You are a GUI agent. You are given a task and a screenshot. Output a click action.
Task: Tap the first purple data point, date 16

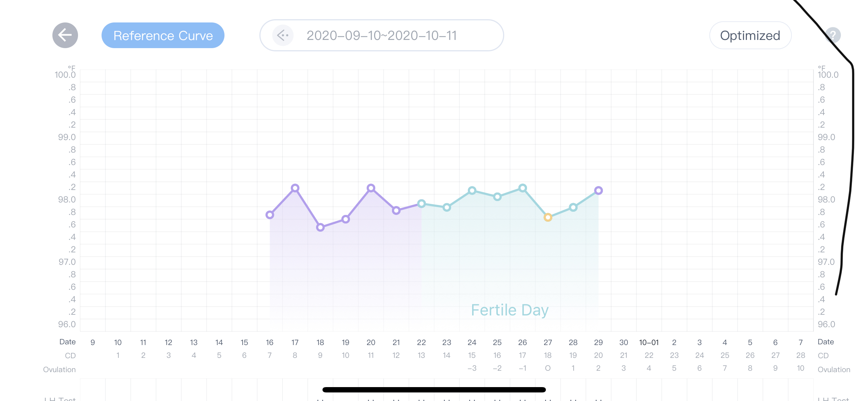pyautogui.click(x=270, y=215)
